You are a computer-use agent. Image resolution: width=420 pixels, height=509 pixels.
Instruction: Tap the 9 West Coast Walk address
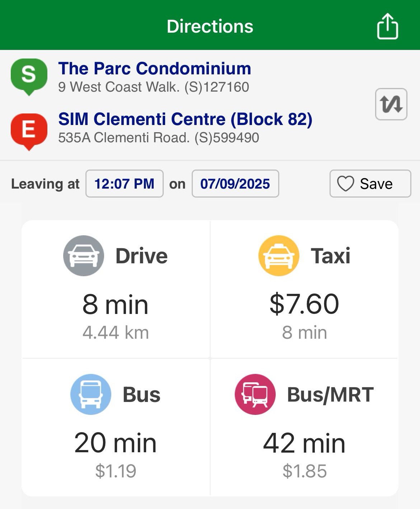point(154,87)
